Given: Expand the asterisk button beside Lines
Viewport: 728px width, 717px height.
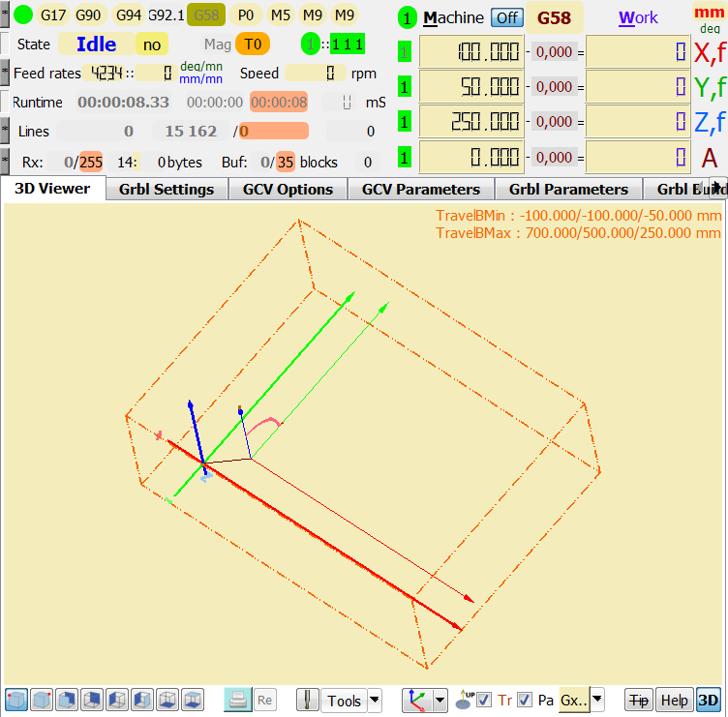Looking at the screenshot, I should coord(5,131).
